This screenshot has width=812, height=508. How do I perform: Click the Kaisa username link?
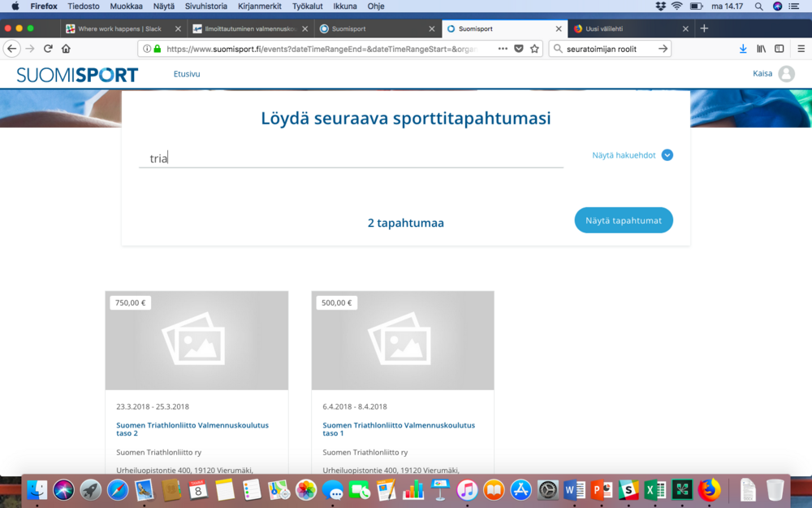(x=762, y=74)
